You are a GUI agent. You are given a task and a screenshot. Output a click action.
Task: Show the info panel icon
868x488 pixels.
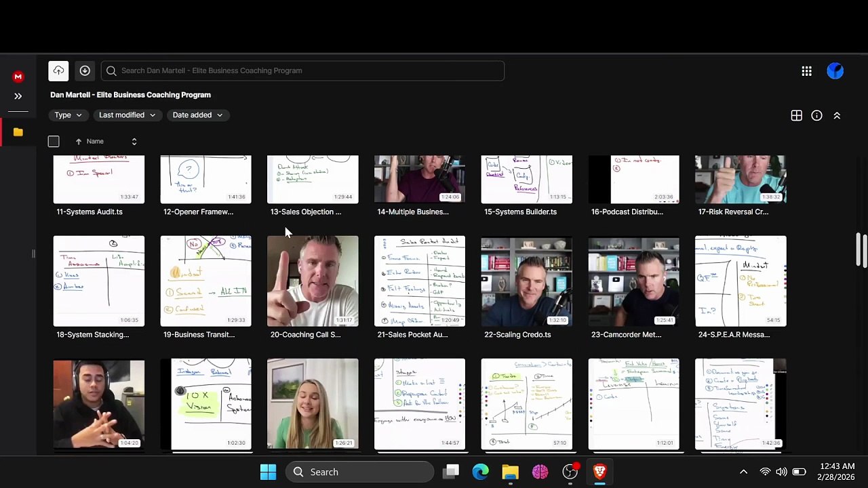[817, 116]
